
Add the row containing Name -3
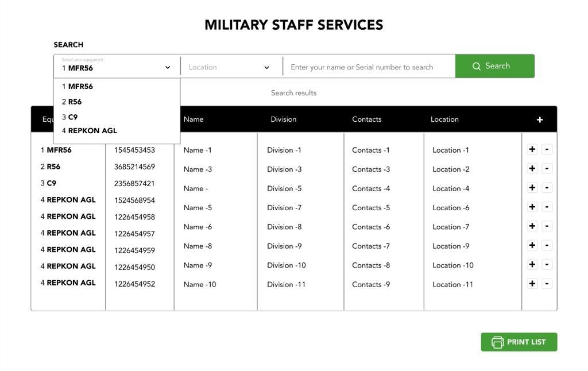click(532, 168)
